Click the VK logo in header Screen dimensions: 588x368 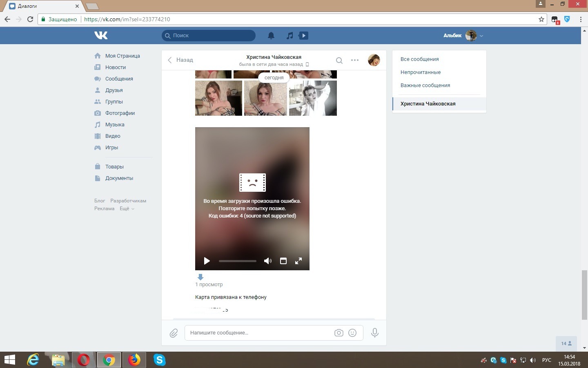[101, 36]
